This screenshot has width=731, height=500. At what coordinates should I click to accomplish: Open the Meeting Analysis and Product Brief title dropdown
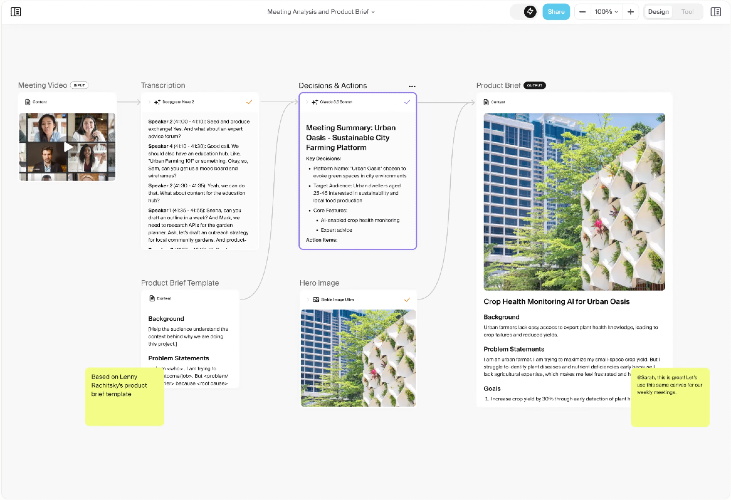coord(321,12)
